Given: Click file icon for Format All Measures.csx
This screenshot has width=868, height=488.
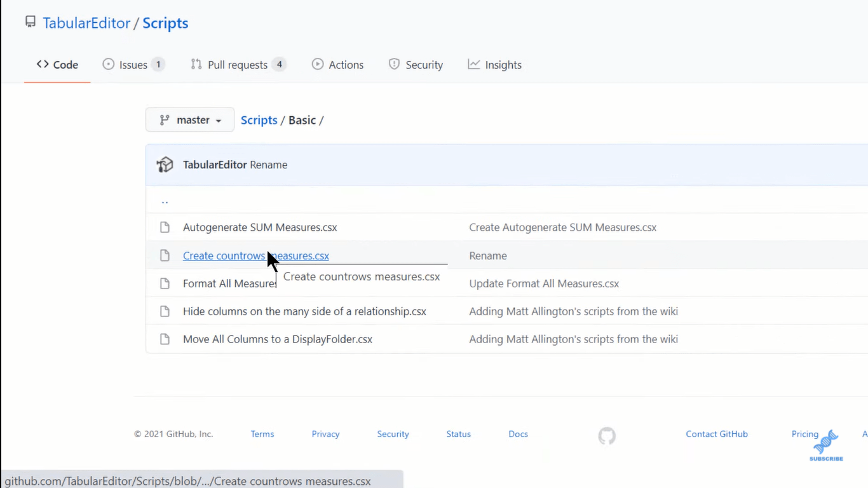Looking at the screenshot, I should coord(165,283).
